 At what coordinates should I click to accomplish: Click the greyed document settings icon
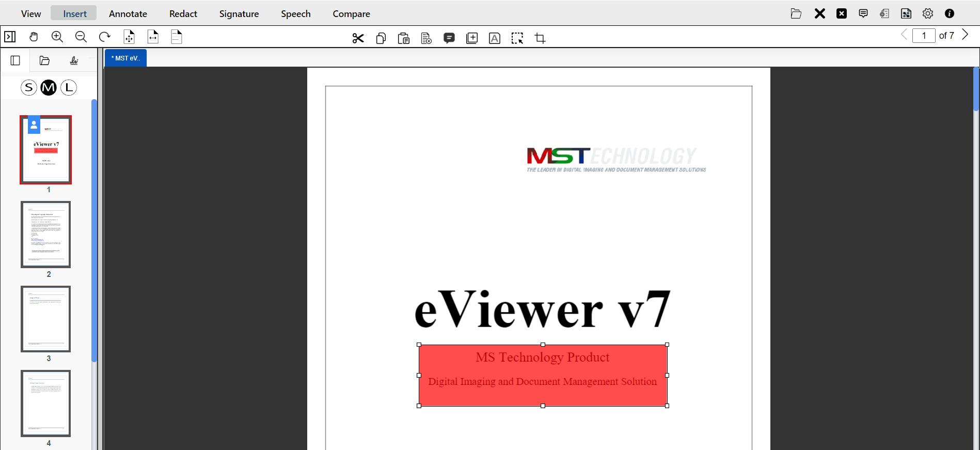coord(884,13)
